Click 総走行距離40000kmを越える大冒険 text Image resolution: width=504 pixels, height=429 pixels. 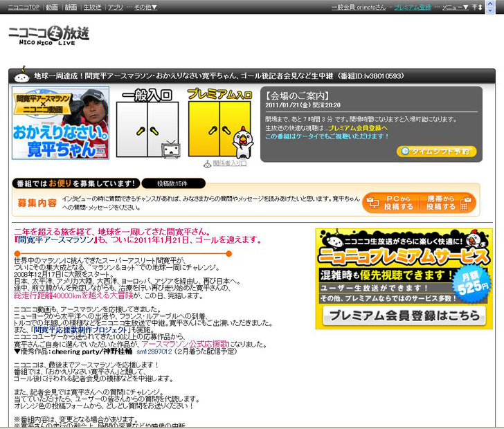[73, 295]
